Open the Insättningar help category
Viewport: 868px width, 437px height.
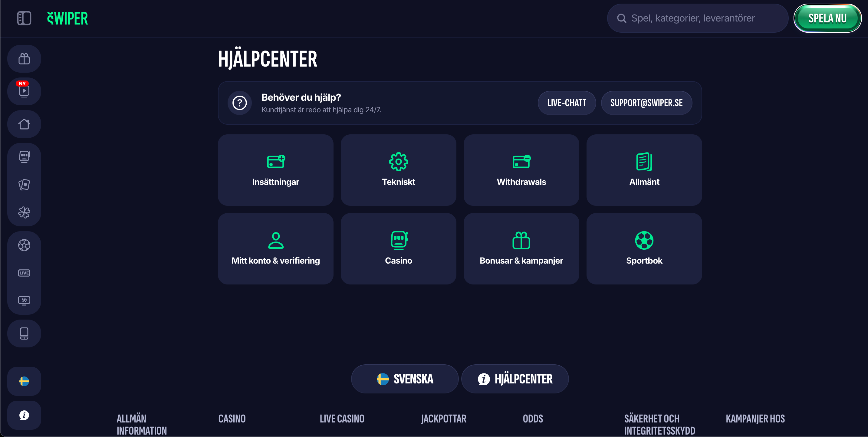pyautogui.click(x=276, y=170)
